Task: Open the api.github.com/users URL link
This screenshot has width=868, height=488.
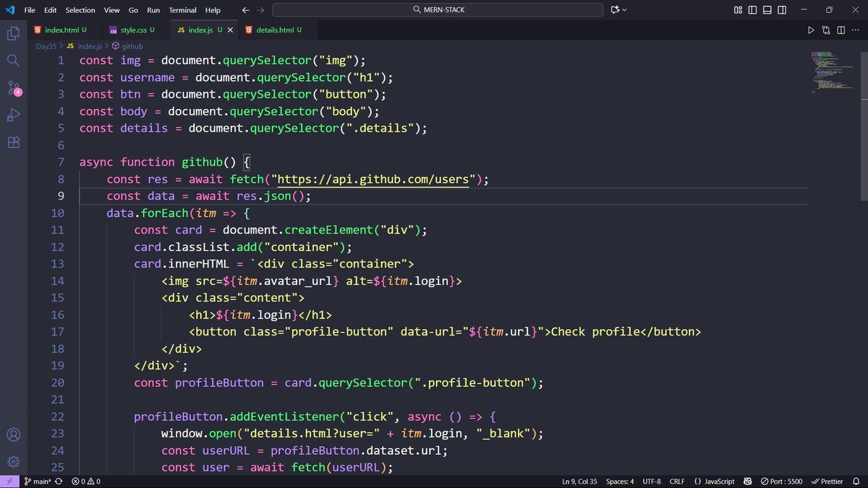Action: point(373,179)
